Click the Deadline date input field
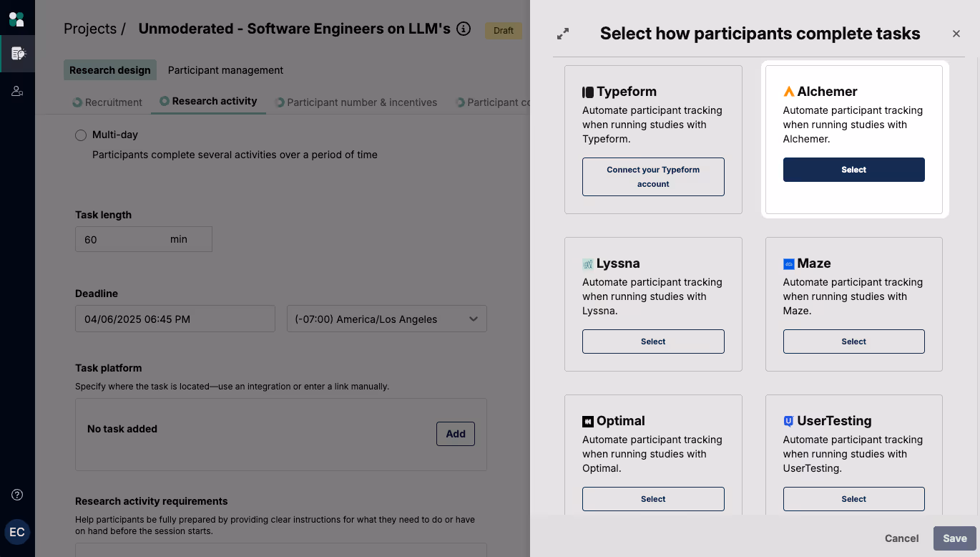Image resolution: width=980 pixels, height=557 pixels. [x=175, y=319]
